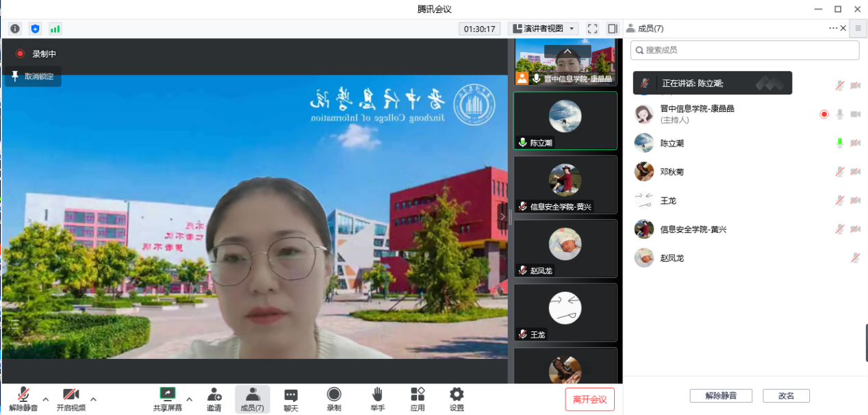
Task: Open the three-dots menu in members panel
Action: [x=832, y=28]
